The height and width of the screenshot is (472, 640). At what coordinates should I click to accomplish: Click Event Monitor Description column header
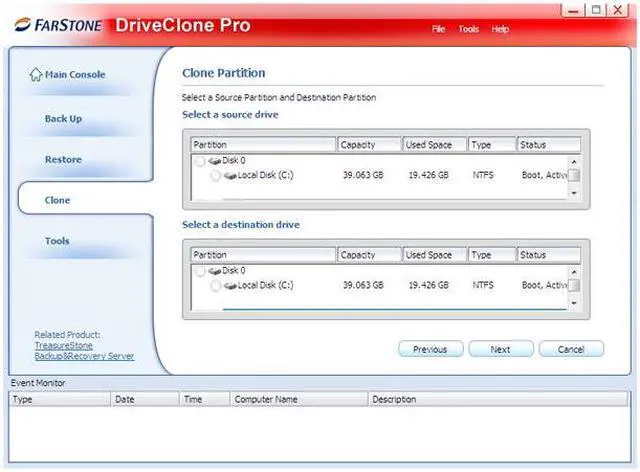click(x=498, y=399)
